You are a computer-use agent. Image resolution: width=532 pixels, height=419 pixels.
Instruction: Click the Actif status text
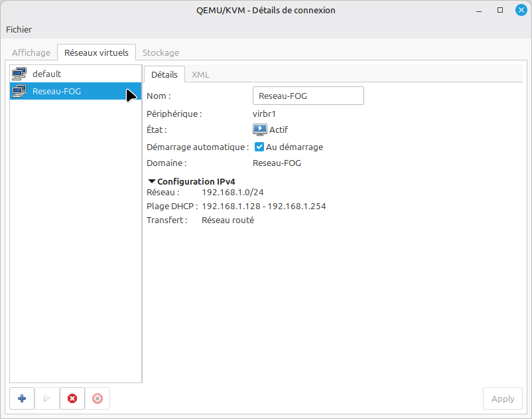point(279,129)
